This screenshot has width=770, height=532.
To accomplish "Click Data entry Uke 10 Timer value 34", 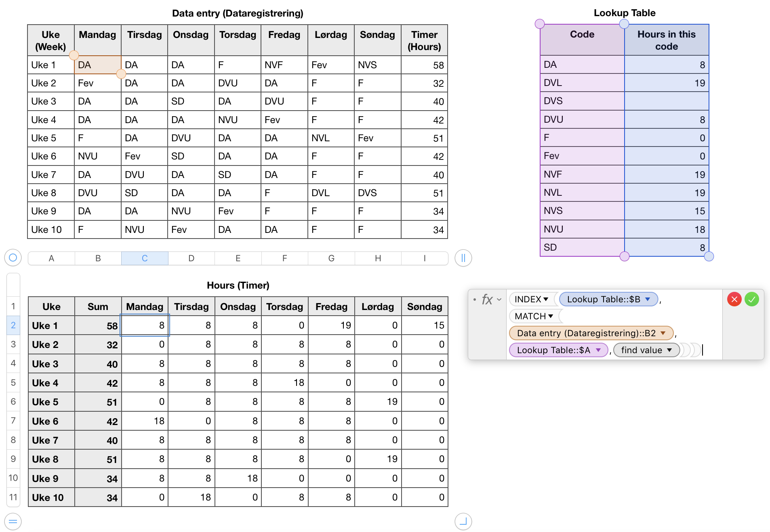I will (x=424, y=230).
